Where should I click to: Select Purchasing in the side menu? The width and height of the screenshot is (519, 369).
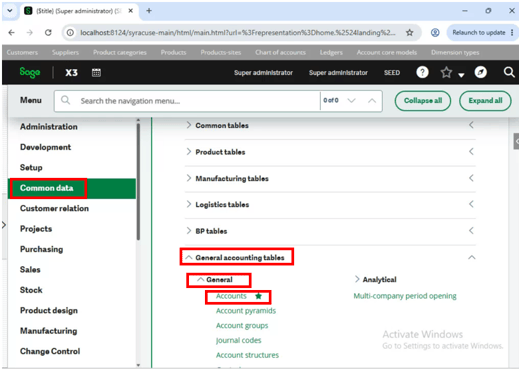(x=41, y=249)
